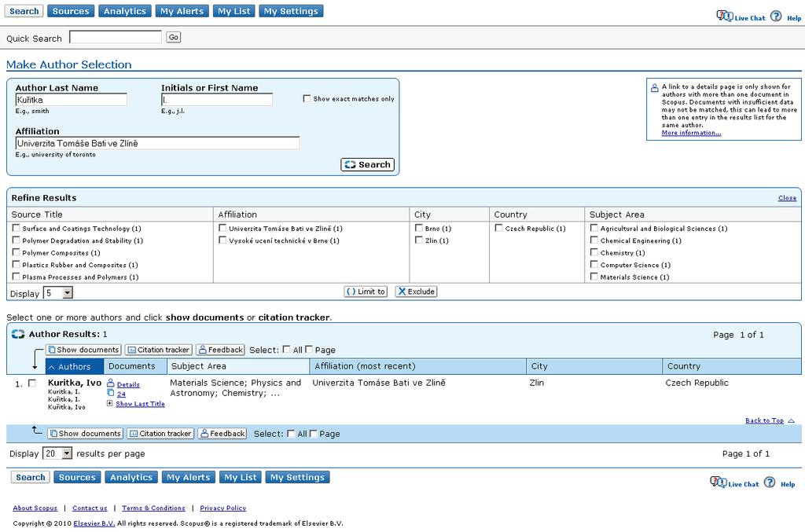Enable Show exact matches only checkbox
This screenshot has width=805, height=532.
coord(307,98)
